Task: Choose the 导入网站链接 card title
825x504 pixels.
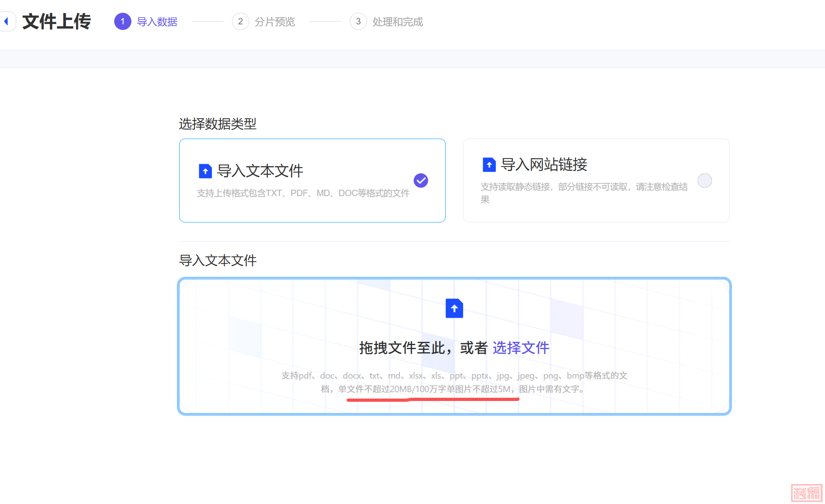Action: [x=544, y=165]
